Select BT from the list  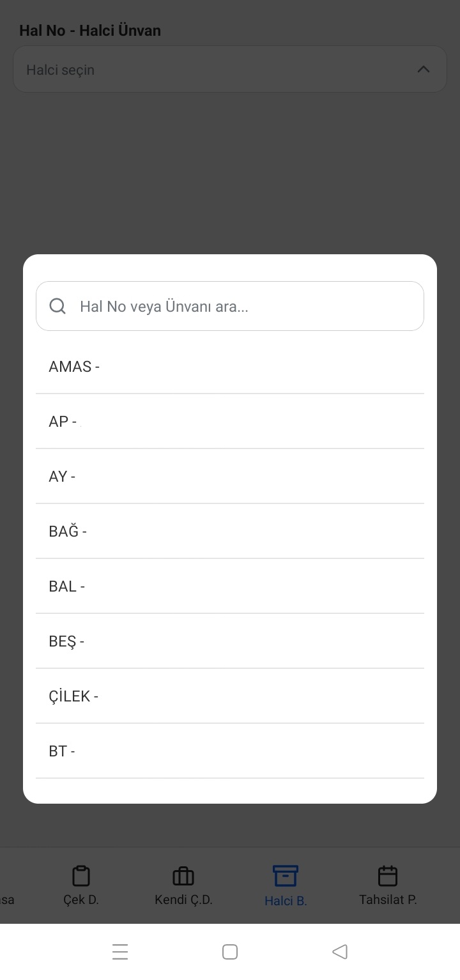coord(230,751)
